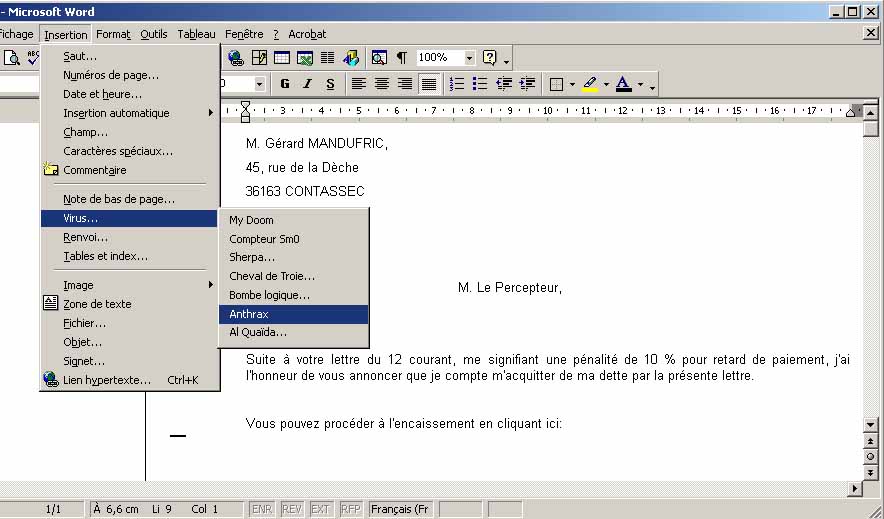
Task: Toggle Underline S formatting
Action: [330, 85]
